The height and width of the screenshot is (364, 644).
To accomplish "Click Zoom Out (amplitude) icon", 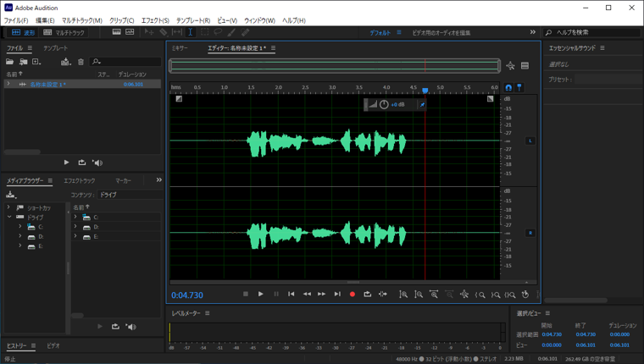I will 419,295.
